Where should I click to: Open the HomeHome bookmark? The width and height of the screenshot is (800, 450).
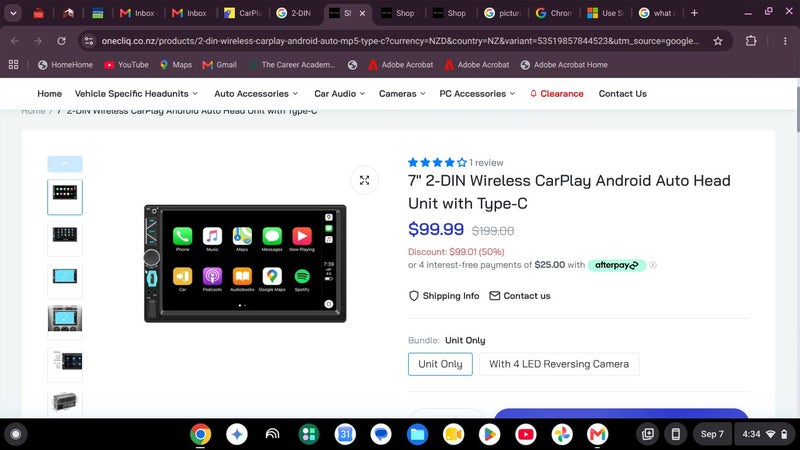tap(65, 65)
